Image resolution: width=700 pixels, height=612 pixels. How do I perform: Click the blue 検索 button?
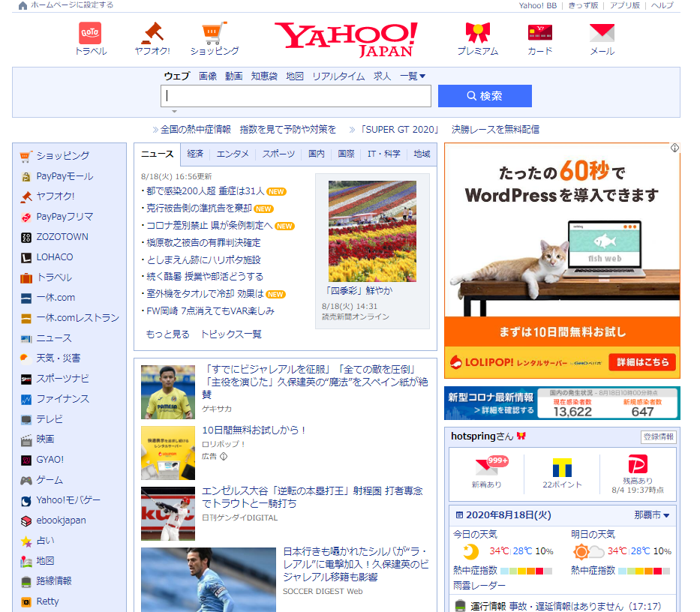point(485,96)
